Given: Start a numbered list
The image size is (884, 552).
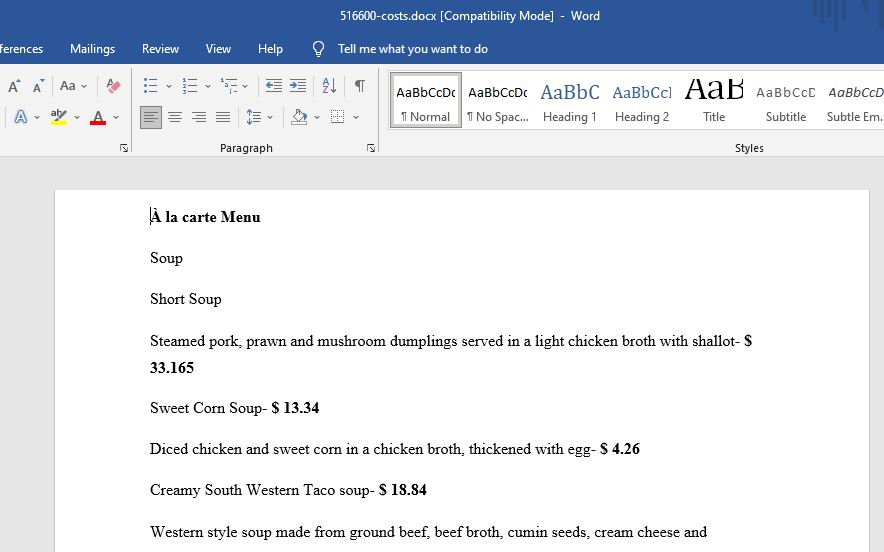Looking at the screenshot, I should [x=189, y=86].
